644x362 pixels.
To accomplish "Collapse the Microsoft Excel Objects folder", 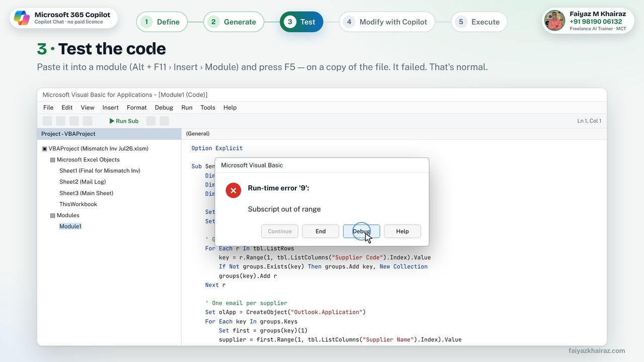I will pyautogui.click(x=53, y=160).
